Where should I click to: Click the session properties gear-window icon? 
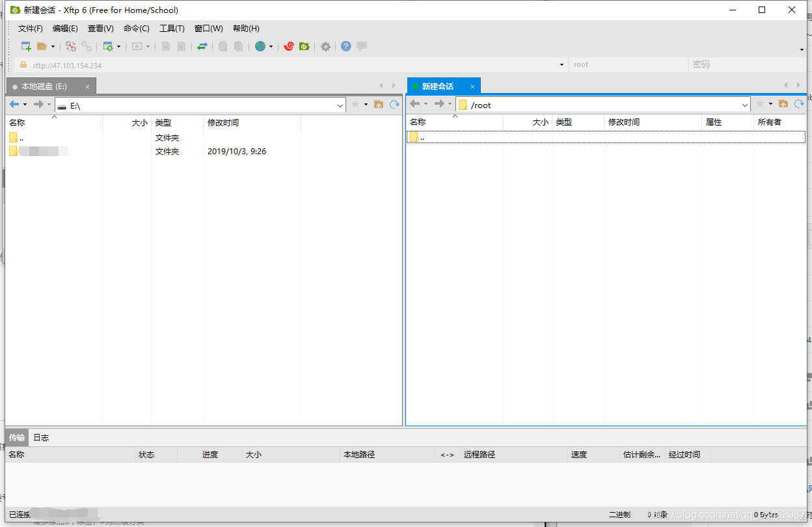tap(108, 46)
